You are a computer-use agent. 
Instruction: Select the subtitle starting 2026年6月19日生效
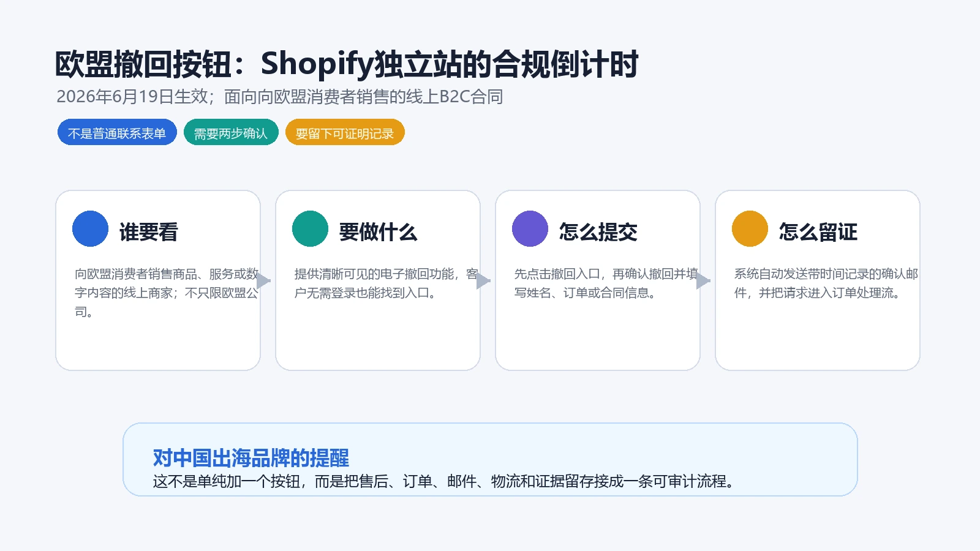click(280, 97)
